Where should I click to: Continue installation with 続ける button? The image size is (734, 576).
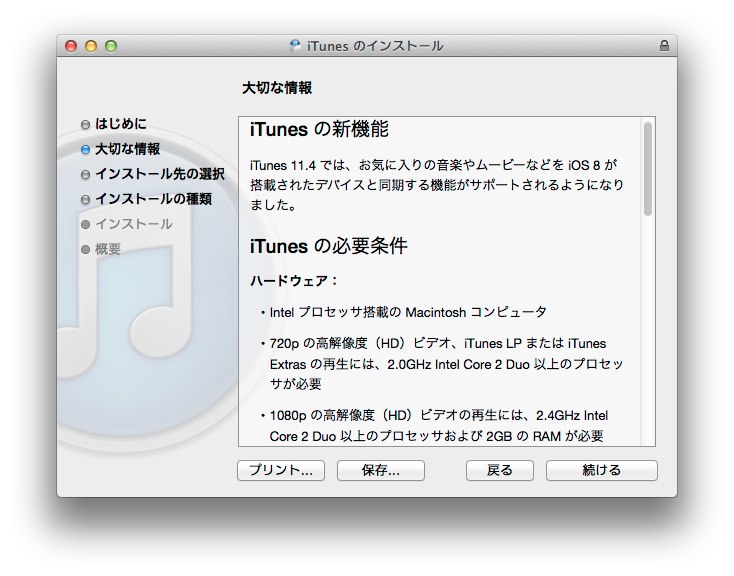(x=602, y=470)
